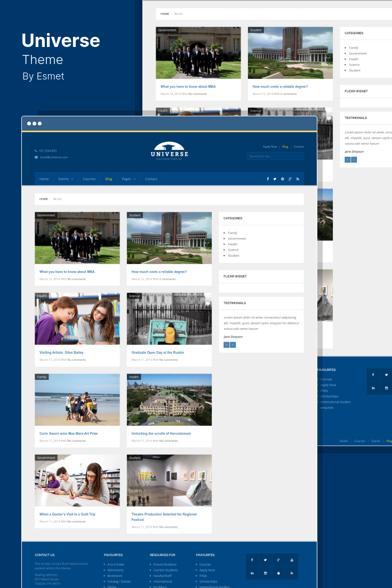392x588 pixels.
Task: Click the footer RSS icon
Action: (x=292, y=573)
